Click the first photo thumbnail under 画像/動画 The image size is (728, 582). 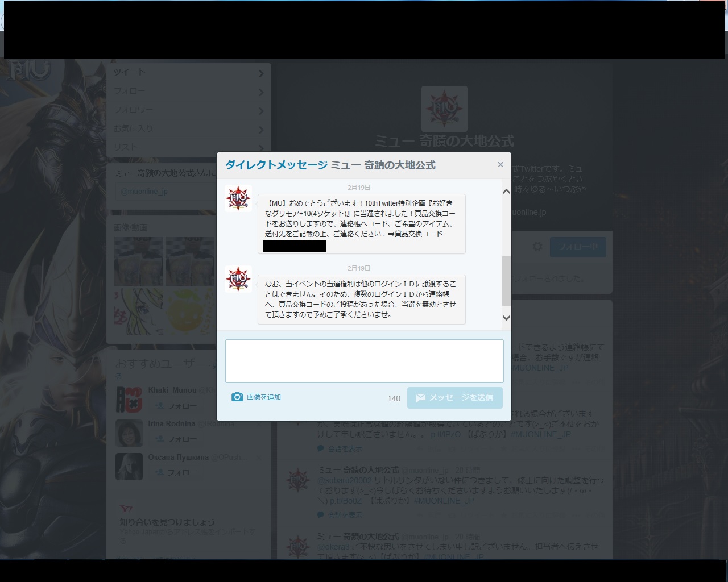pyautogui.click(x=139, y=261)
